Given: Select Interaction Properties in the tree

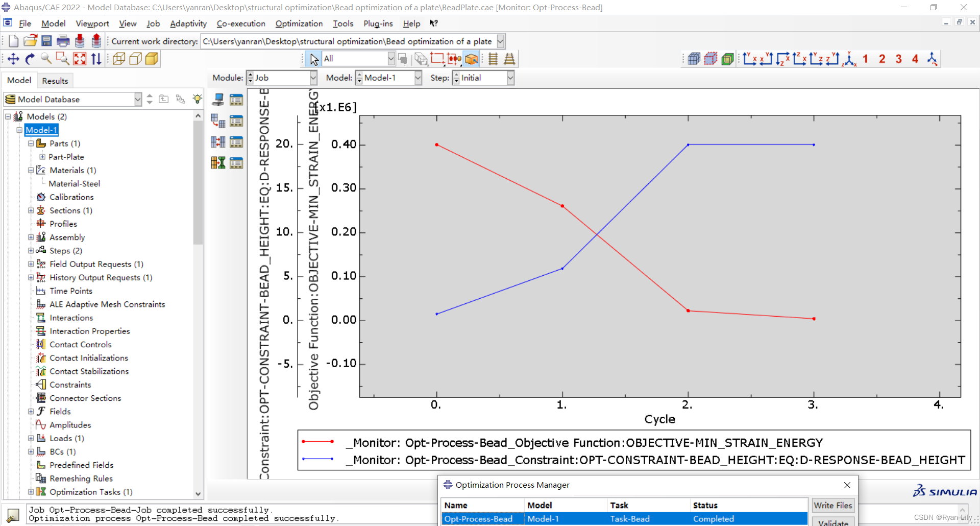Looking at the screenshot, I should (x=89, y=331).
